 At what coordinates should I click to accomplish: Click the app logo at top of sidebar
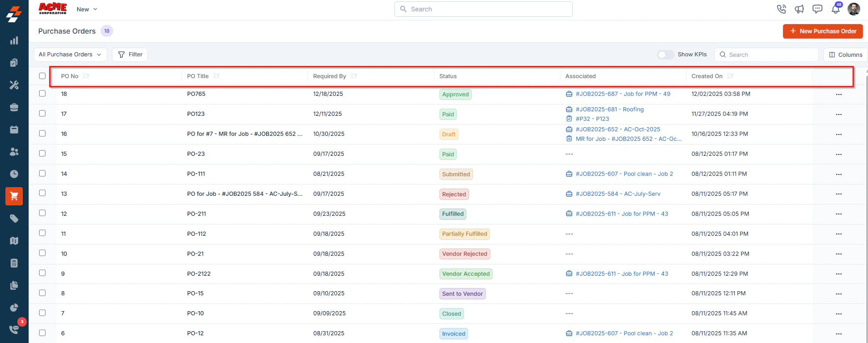pyautogui.click(x=14, y=14)
